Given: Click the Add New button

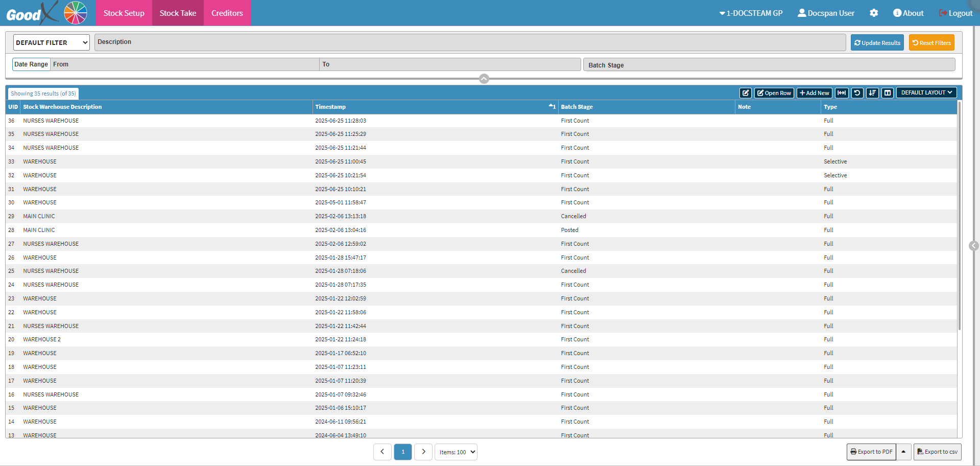Looking at the screenshot, I should point(815,93).
